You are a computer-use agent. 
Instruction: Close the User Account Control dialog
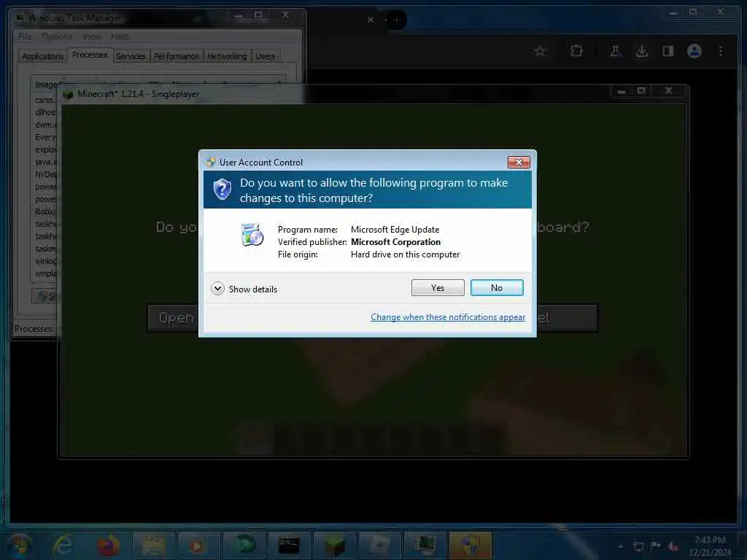(x=519, y=163)
